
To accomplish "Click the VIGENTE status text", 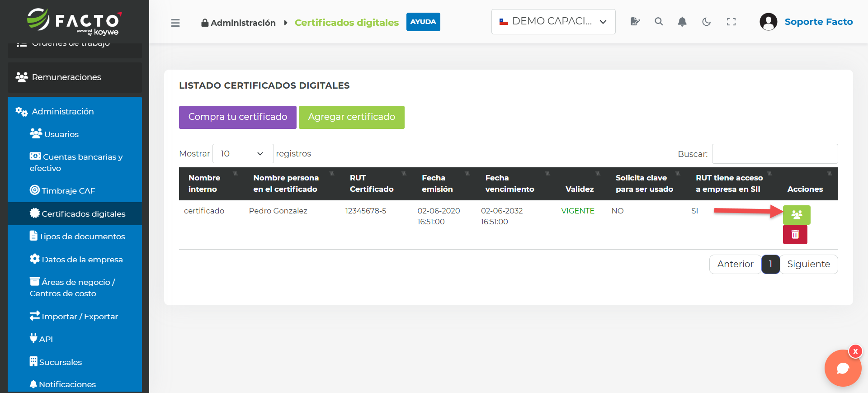I will coord(578,211).
